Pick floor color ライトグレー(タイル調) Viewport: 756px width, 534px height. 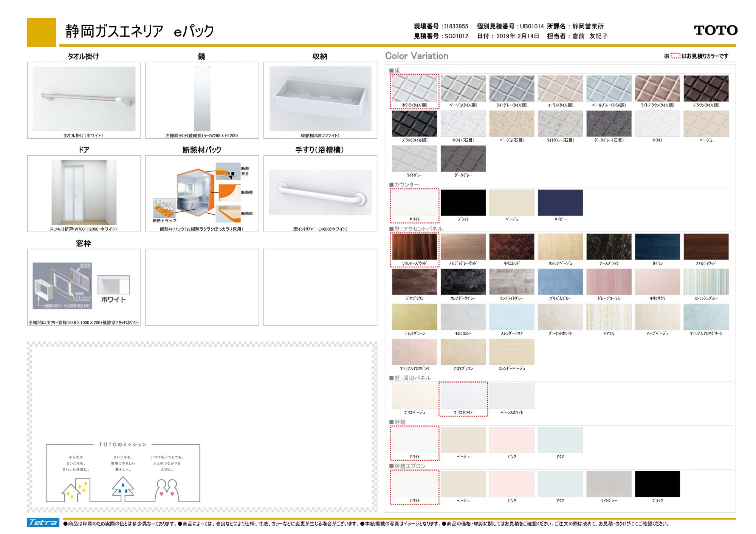(512, 88)
